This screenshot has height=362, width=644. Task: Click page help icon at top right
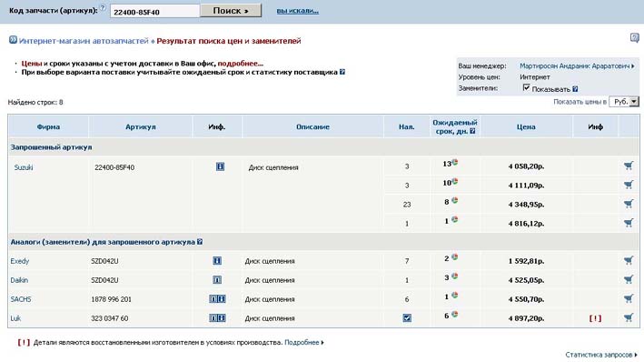click(635, 38)
